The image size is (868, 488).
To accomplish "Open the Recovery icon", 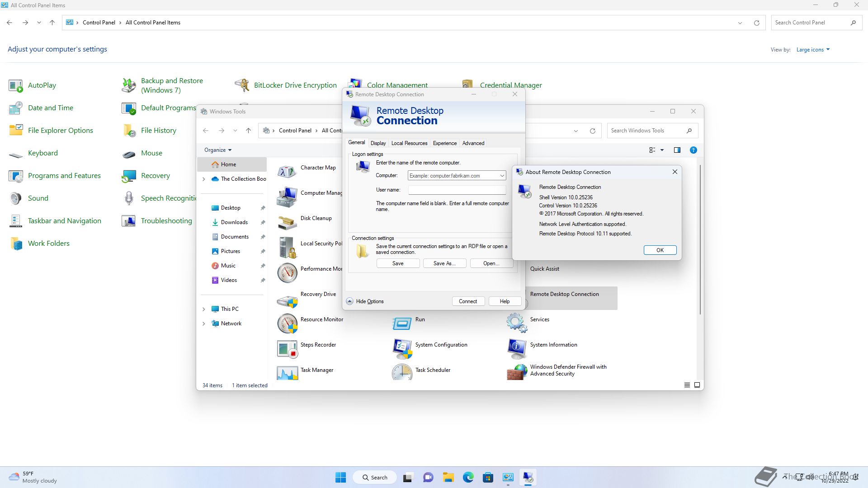I will pos(129,176).
